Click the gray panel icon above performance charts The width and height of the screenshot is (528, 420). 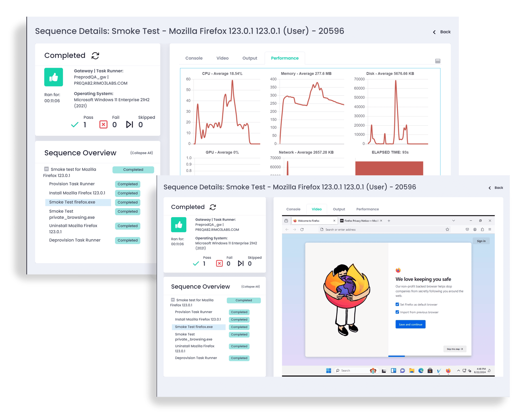tap(438, 61)
